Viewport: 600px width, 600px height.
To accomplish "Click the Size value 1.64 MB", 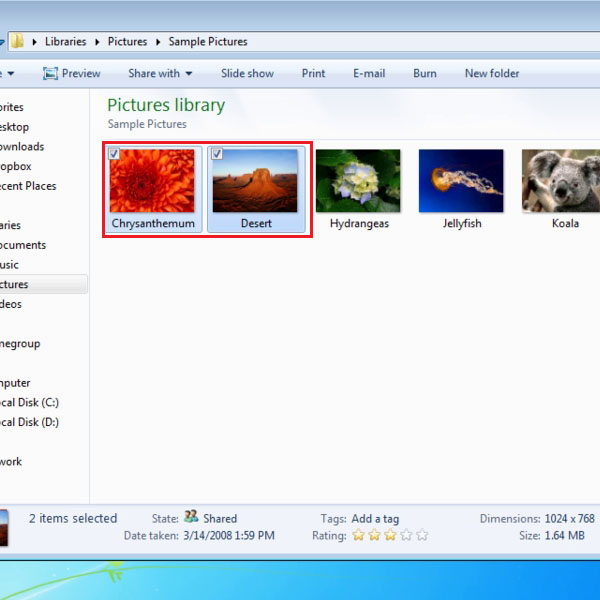I will click(564, 535).
